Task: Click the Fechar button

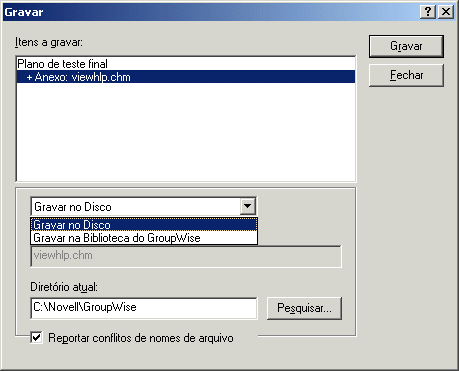Action: [x=406, y=75]
